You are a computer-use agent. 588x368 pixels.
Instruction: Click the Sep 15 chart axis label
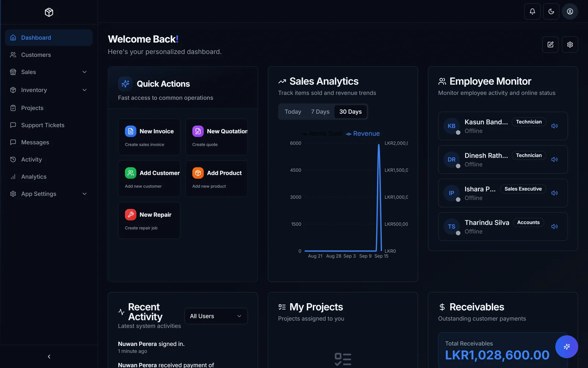(x=381, y=256)
